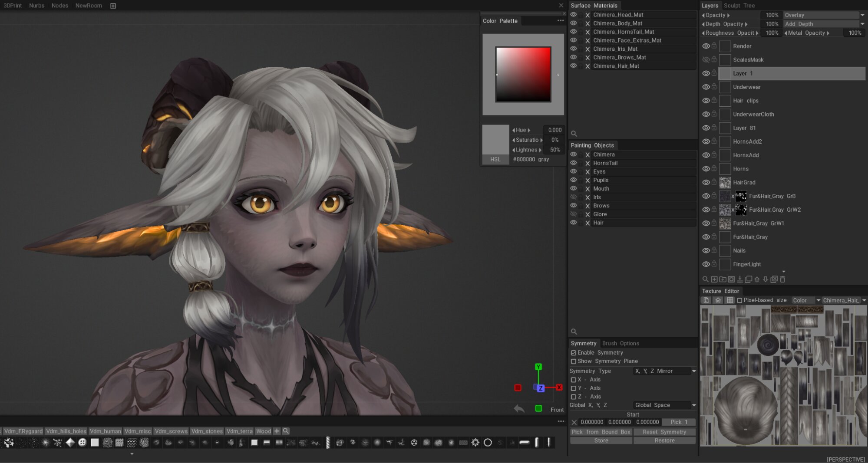This screenshot has width=868, height=463.
Task: Switch to the Sculpt Tree tab
Action: click(739, 6)
